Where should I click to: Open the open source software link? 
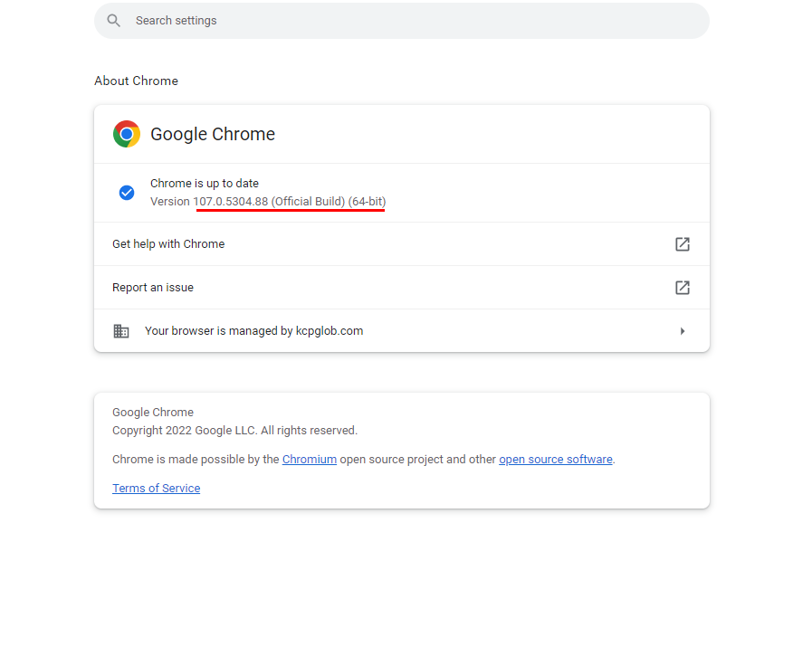[556, 460]
